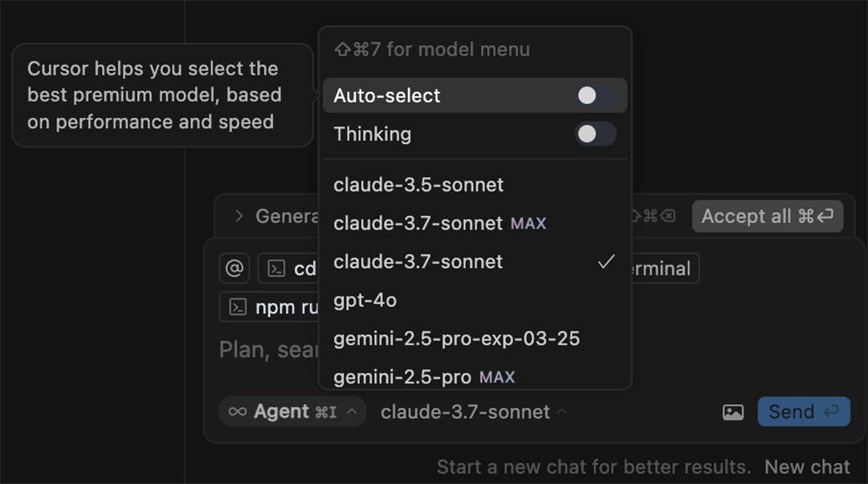Open the claude-3.7-sonnet model selector
Viewport: 868px width, 484px height.
473,412
